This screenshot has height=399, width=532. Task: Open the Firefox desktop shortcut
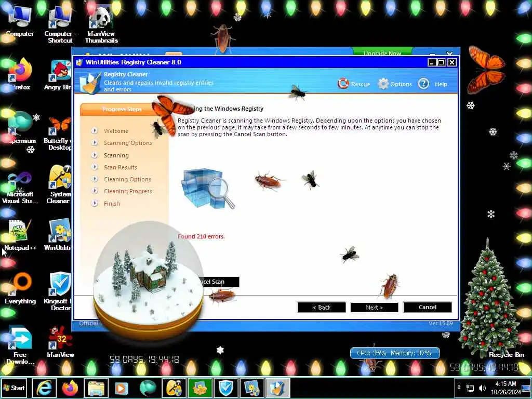point(20,75)
